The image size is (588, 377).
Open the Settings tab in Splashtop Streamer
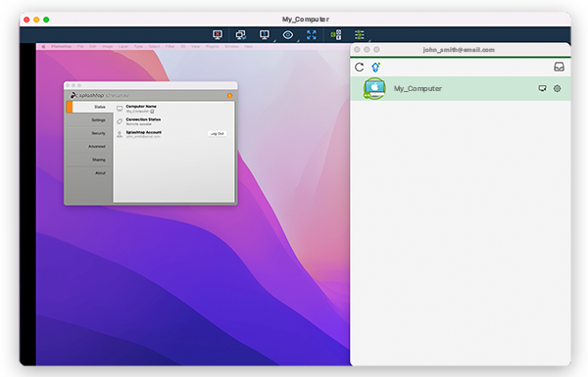pyautogui.click(x=89, y=119)
